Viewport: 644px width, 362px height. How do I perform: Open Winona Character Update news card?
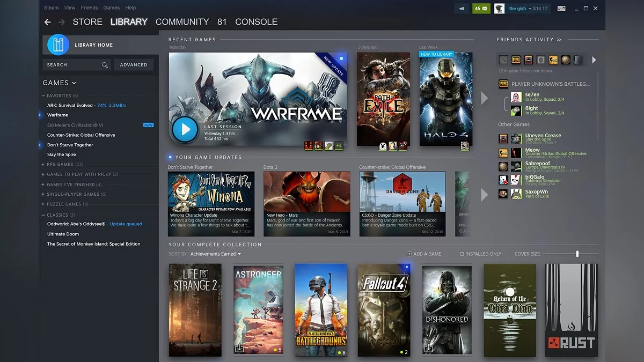coord(211,204)
